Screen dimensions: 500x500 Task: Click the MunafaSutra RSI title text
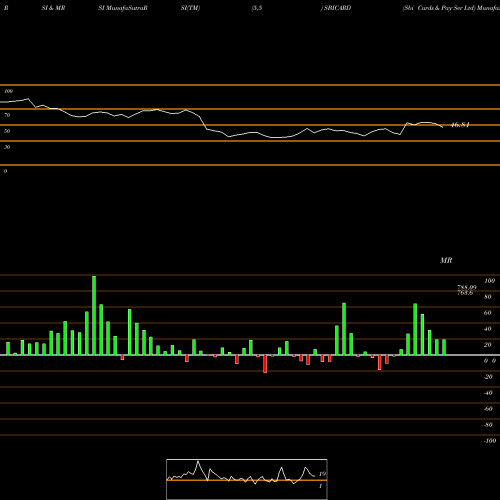(123, 8)
